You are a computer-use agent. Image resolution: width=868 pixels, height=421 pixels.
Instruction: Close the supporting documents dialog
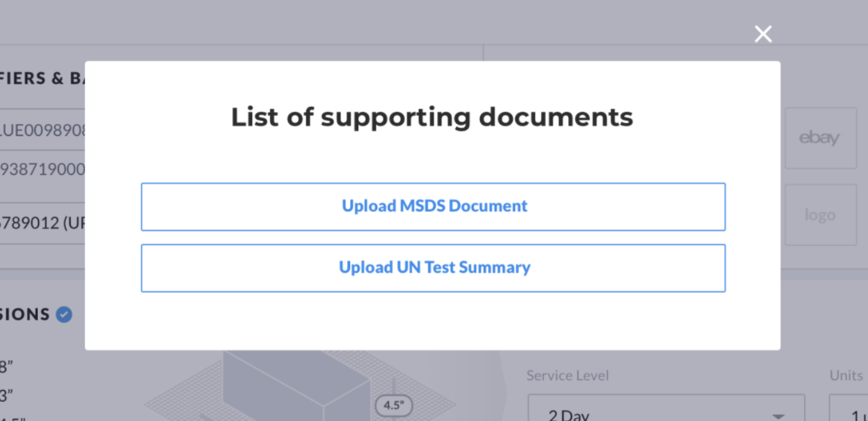click(763, 34)
